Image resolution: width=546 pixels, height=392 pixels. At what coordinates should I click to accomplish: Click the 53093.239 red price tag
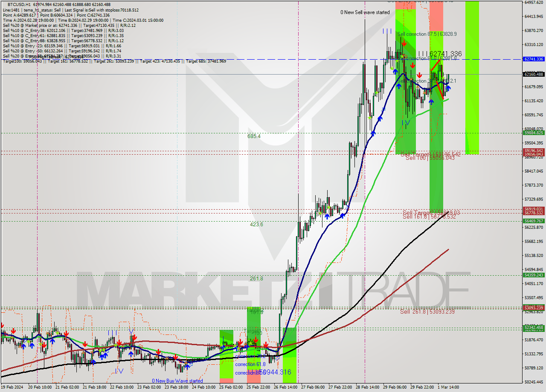point(534,307)
